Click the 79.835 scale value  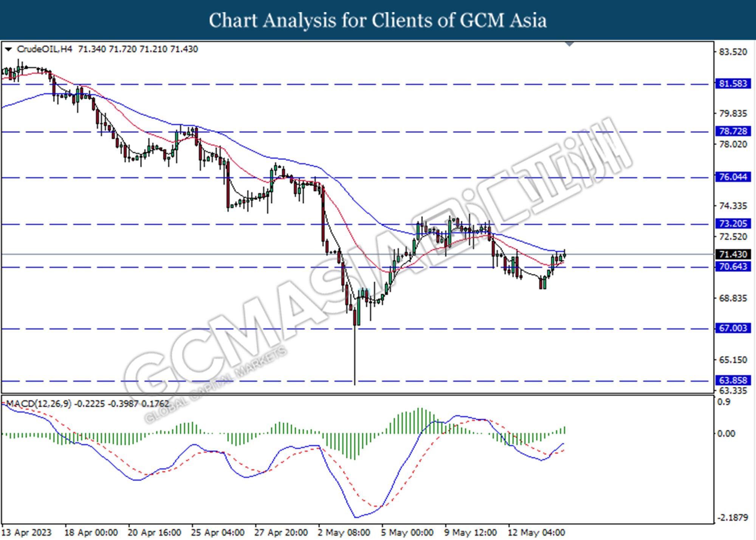tap(733, 113)
